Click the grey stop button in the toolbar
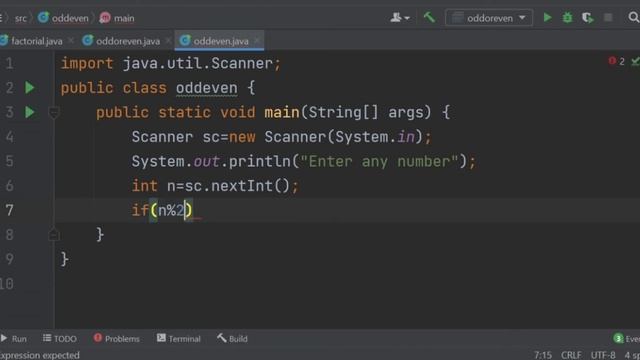The image size is (640, 360). [x=608, y=18]
